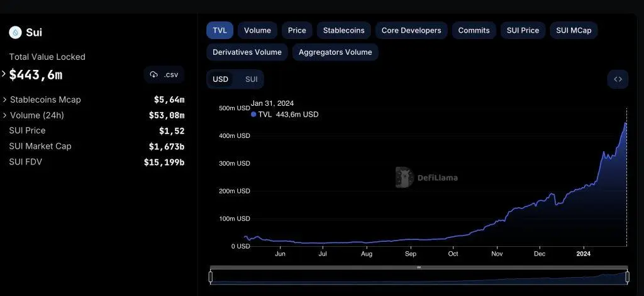The height and width of the screenshot is (296, 644).
Task: Click the SUI Price label
Action: point(27,131)
